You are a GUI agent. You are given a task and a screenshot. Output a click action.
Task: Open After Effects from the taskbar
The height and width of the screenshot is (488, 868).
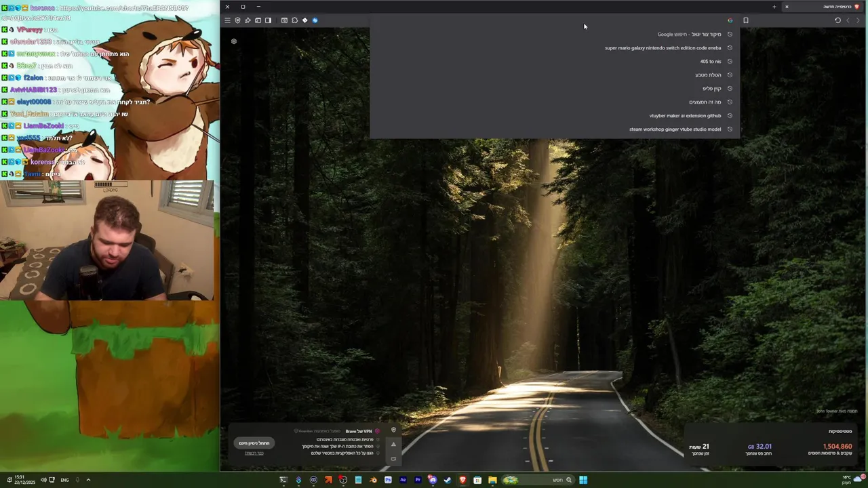click(x=403, y=480)
